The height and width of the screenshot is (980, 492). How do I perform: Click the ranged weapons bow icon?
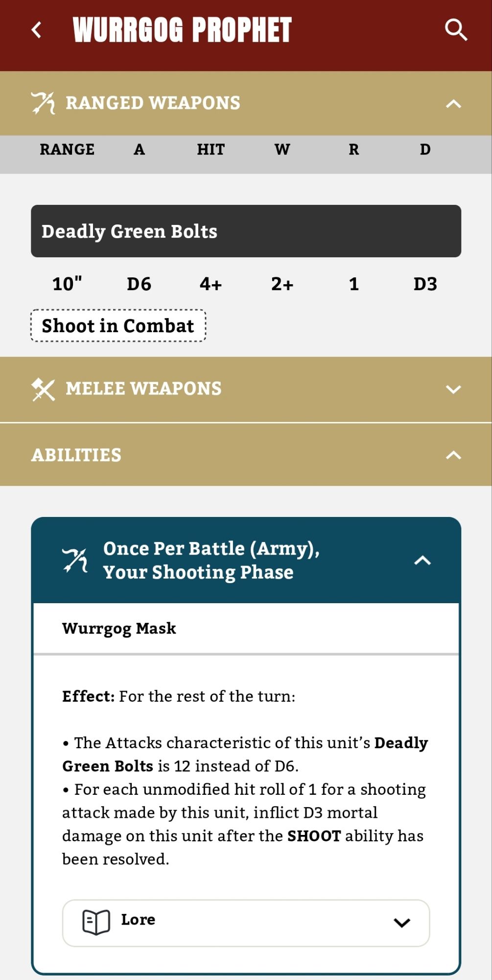click(43, 103)
